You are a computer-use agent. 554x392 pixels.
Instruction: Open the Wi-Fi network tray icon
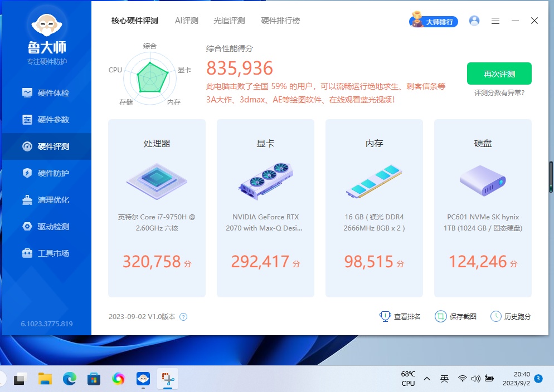[462, 379]
